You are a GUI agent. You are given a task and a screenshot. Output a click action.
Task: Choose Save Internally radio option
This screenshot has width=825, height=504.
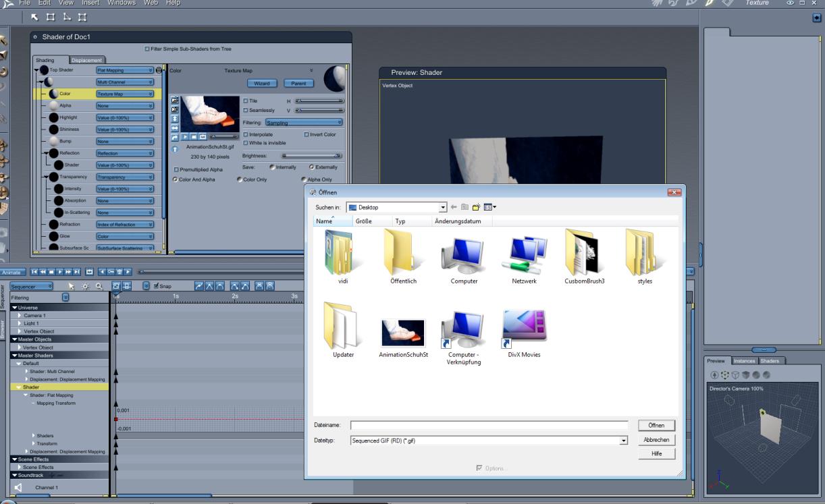click(x=271, y=167)
